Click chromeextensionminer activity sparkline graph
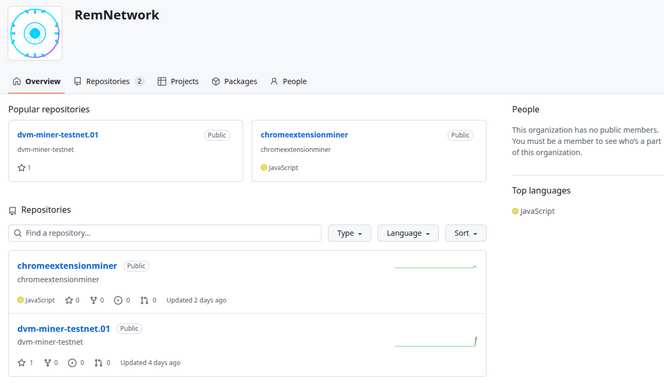 pyautogui.click(x=435, y=267)
